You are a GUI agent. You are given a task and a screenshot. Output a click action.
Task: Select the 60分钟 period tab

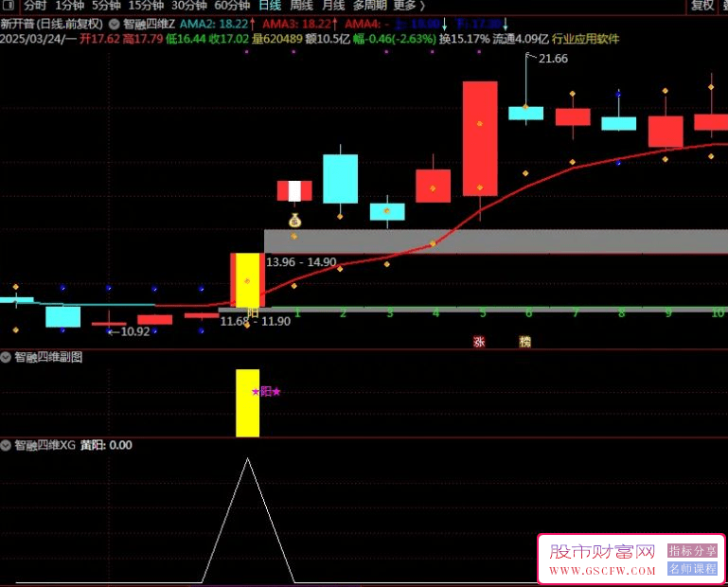tap(232, 6)
